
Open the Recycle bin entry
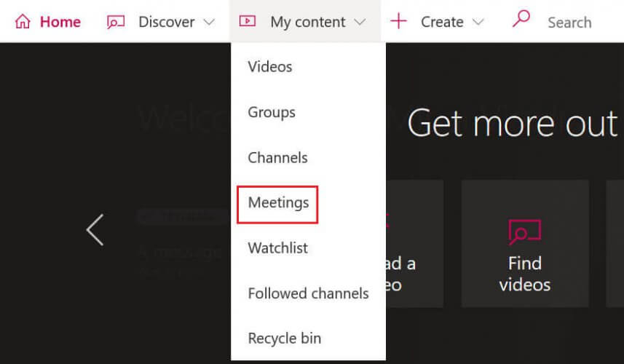pyautogui.click(x=284, y=339)
